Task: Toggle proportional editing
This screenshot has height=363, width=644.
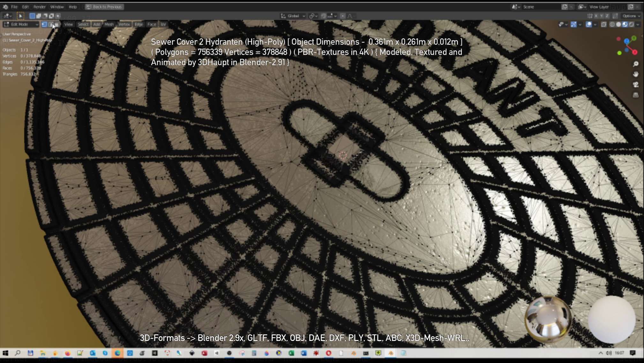Action: 343,16
